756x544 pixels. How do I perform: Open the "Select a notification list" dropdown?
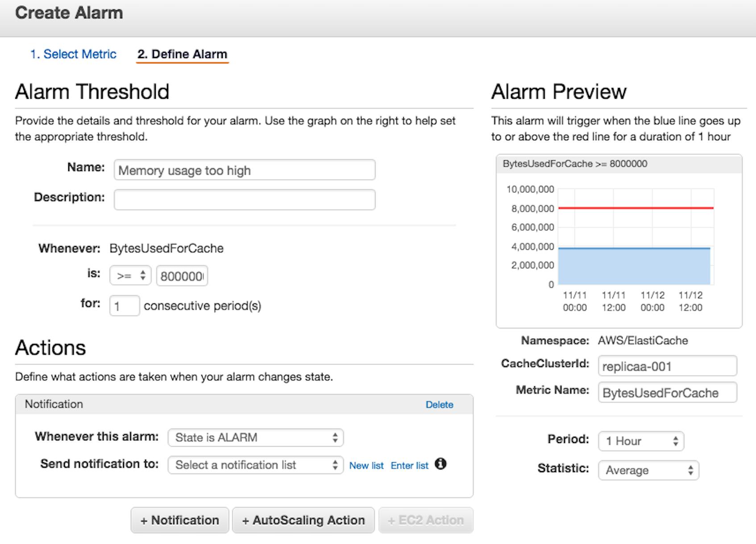click(x=255, y=465)
